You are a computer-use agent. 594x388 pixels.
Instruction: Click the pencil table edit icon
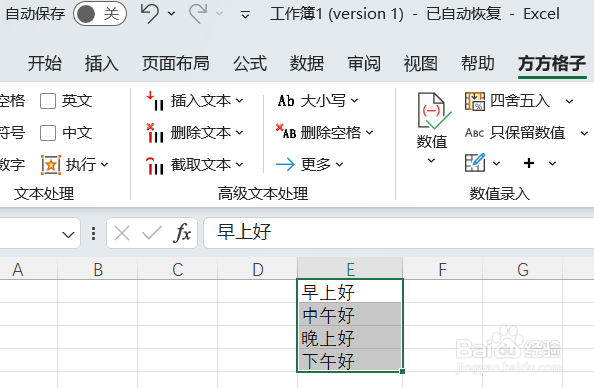[475, 163]
